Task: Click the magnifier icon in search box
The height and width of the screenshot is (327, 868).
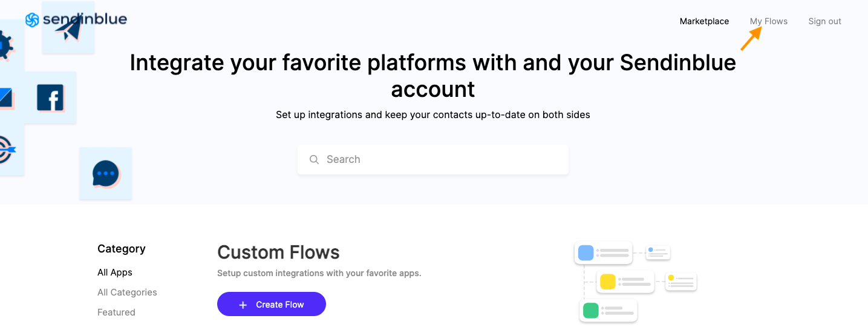Action: [314, 159]
